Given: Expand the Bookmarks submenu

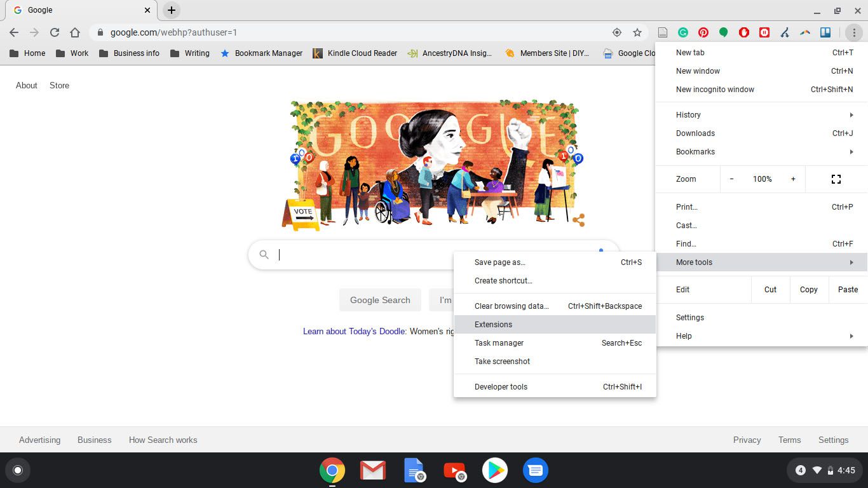Looking at the screenshot, I should coord(761,152).
